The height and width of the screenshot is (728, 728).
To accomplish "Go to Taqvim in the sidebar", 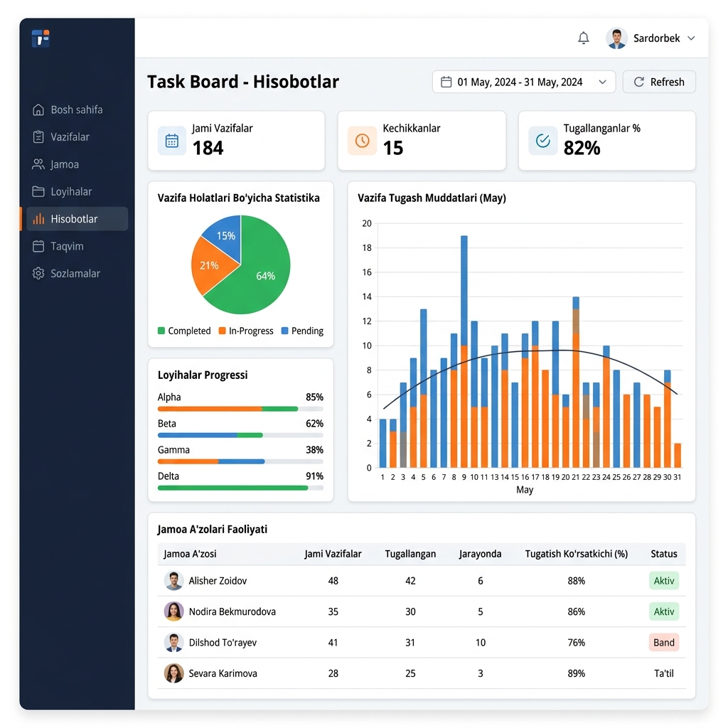I will 67,247.
